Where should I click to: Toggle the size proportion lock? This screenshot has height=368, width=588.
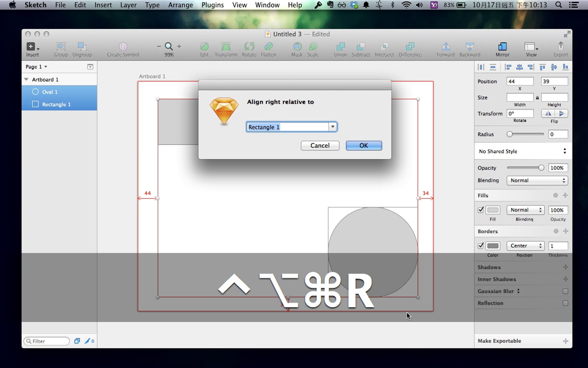537,98
